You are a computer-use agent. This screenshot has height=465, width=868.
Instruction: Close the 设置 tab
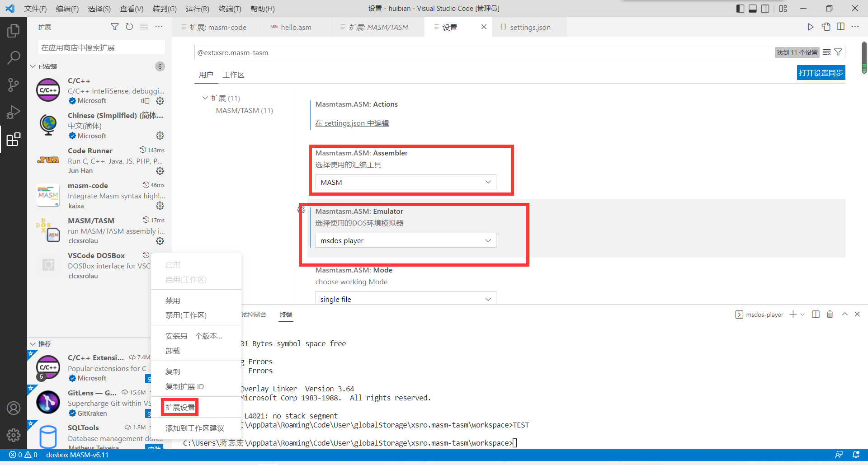click(x=484, y=27)
